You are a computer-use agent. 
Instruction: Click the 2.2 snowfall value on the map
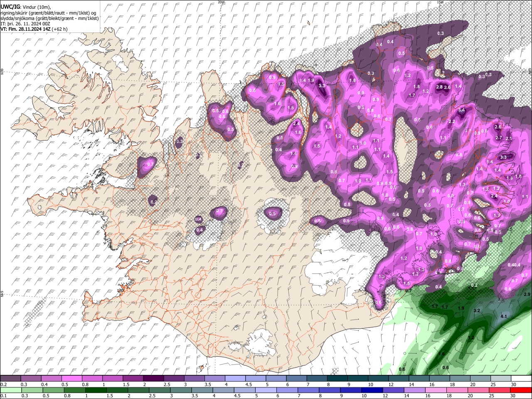coord(452,121)
